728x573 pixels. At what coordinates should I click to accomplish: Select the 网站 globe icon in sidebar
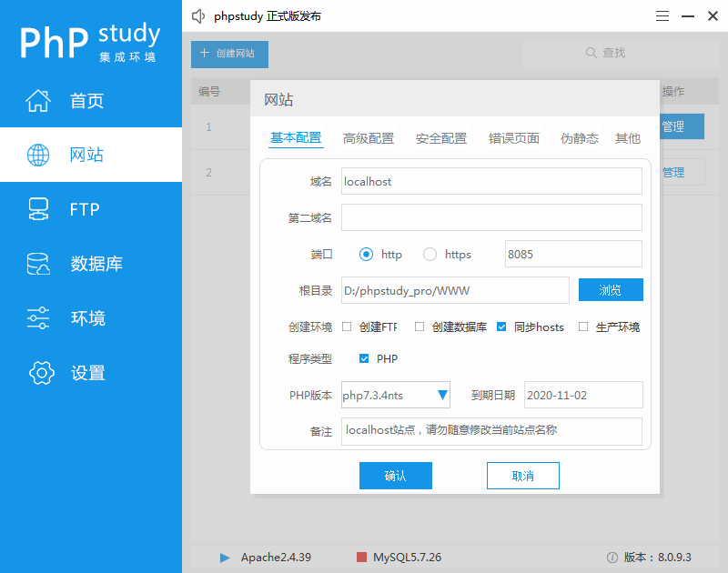click(38, 155)
